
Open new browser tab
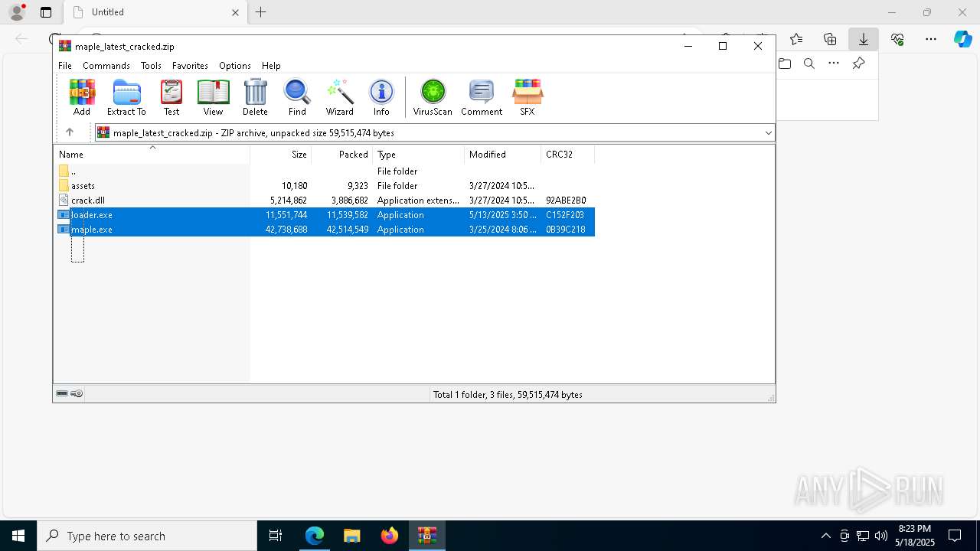(261, 12)
